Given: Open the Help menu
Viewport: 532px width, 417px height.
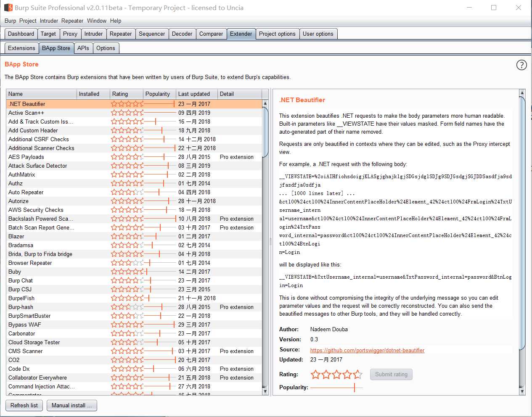Looking at the screenshot, I should click(116, 21).
